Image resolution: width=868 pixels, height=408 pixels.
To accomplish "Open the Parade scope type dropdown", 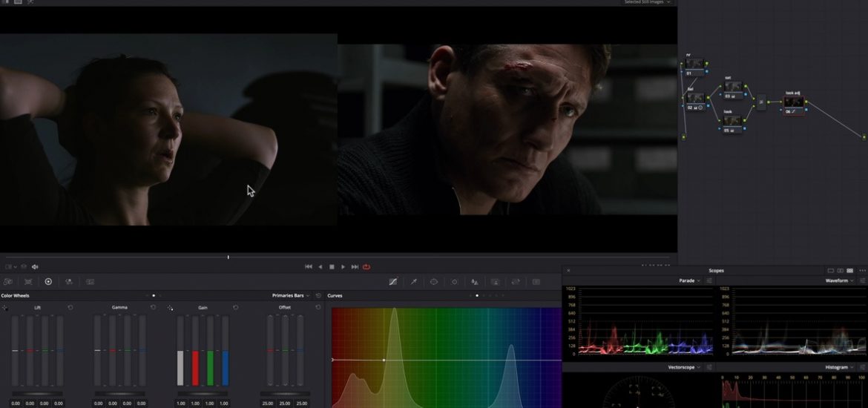I will click(x=690, y=280).
